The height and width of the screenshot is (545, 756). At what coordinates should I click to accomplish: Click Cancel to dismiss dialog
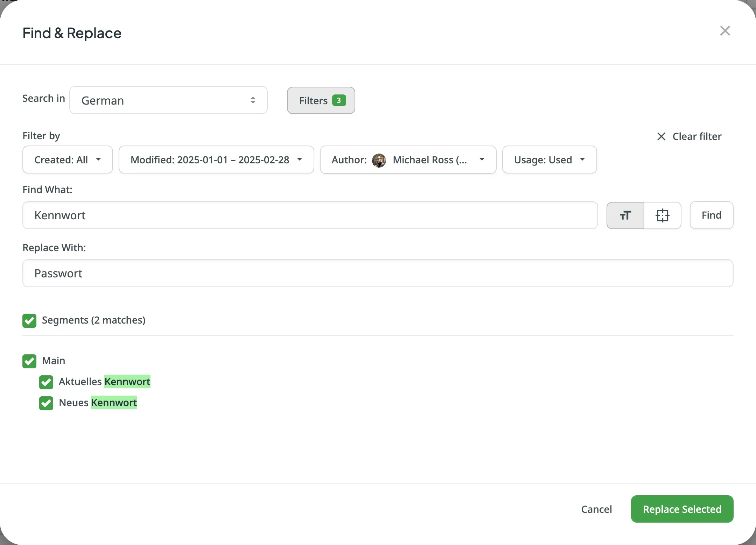point(596,509)
